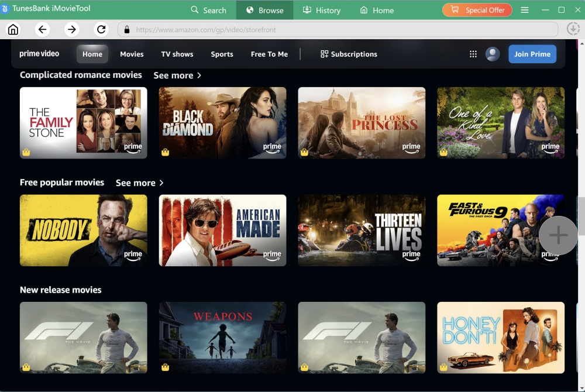Click the Join Prime button
Image resolution: width=585 pixels, height=392 pixels.
532,54
